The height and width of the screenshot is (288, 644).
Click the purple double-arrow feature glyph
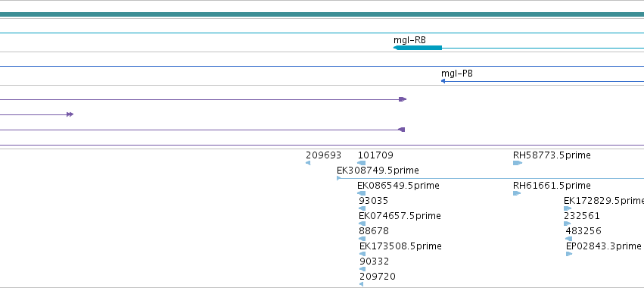pyautogui.click(x=70, y=114)
